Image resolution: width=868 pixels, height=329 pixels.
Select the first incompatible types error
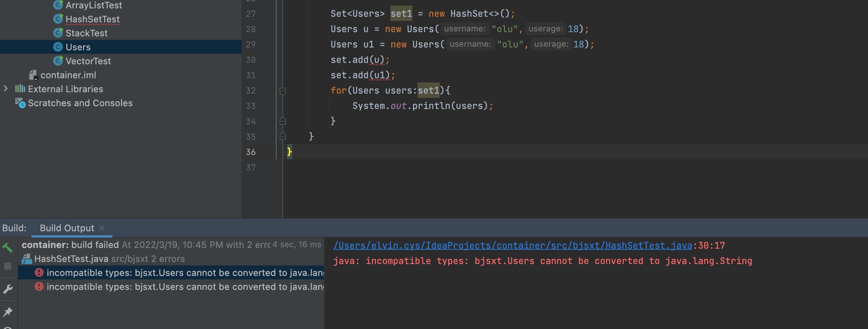[x=171, y=272]
